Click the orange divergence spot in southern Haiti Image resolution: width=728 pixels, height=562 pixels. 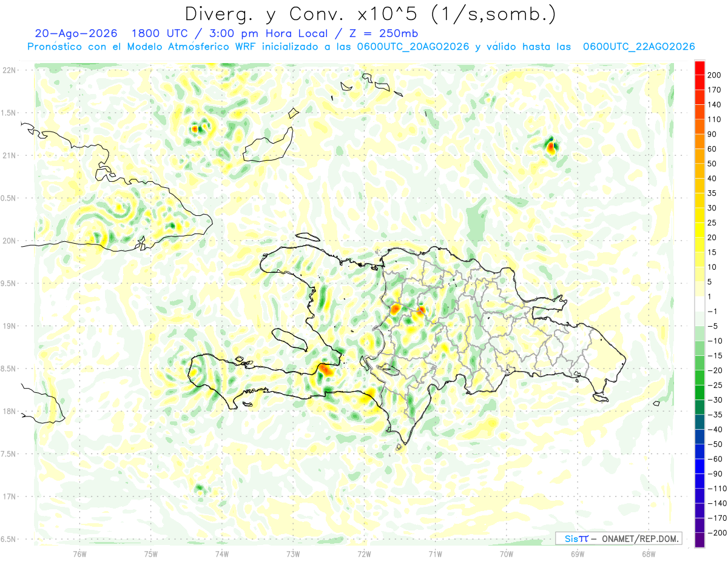(326, 369)
